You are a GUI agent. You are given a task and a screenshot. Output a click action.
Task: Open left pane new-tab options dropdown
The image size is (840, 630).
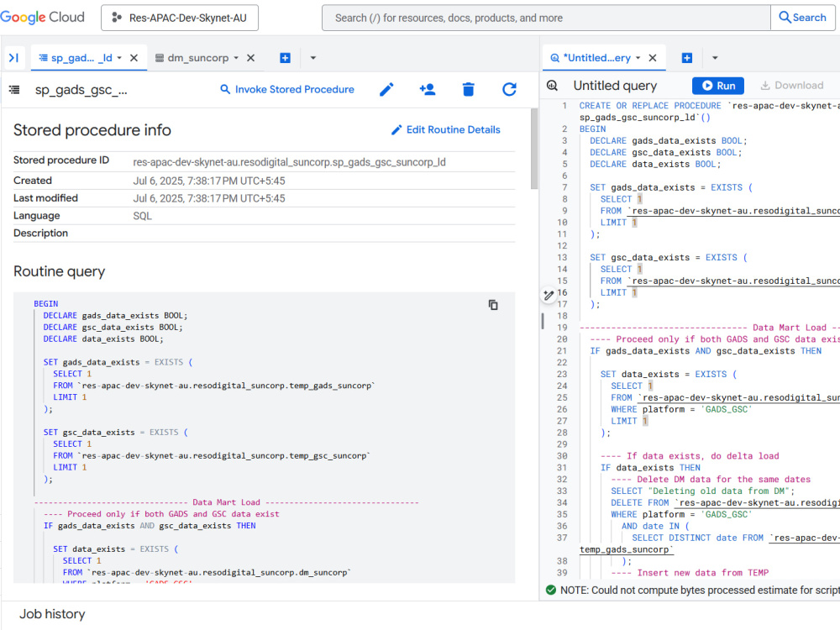(x=313, y=58)
